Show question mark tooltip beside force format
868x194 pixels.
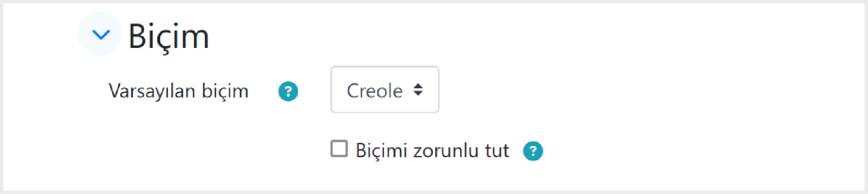pyautogui.click(x=533, y=151)
